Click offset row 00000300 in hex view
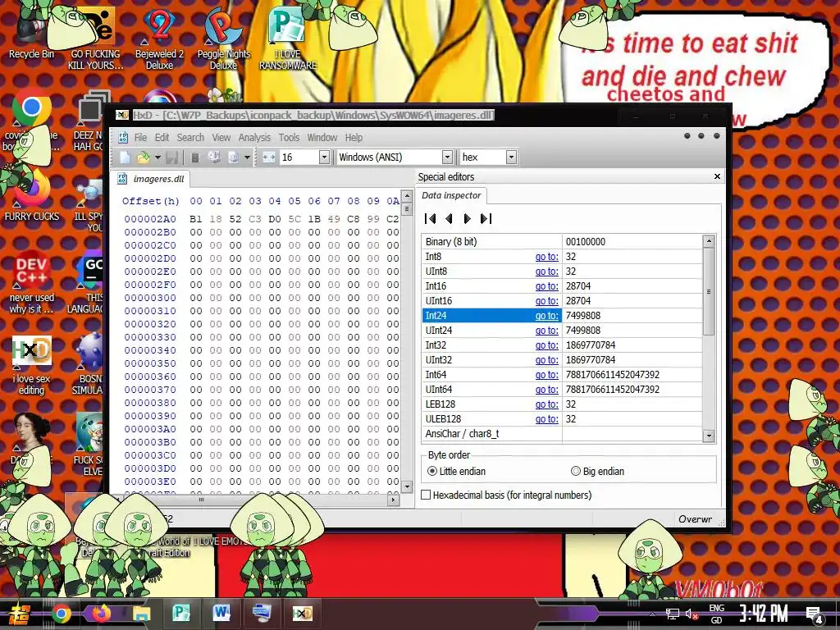840x630 pixels. (150, 298)
